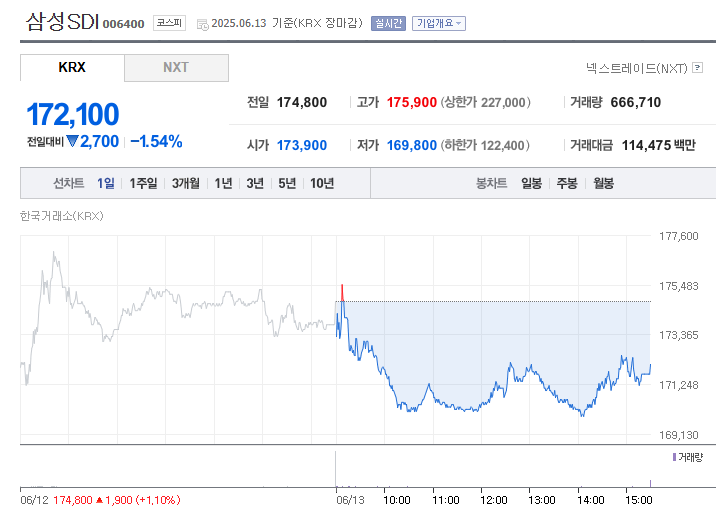The image size is (716, 519).
Task: Click the 코스피 market badge
Action: [x=169, y=23]
